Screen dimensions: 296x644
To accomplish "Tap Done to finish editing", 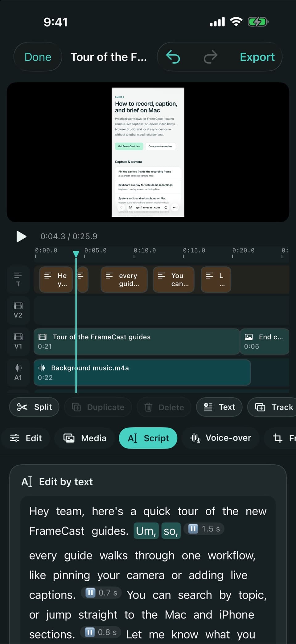I will (38, 57).
